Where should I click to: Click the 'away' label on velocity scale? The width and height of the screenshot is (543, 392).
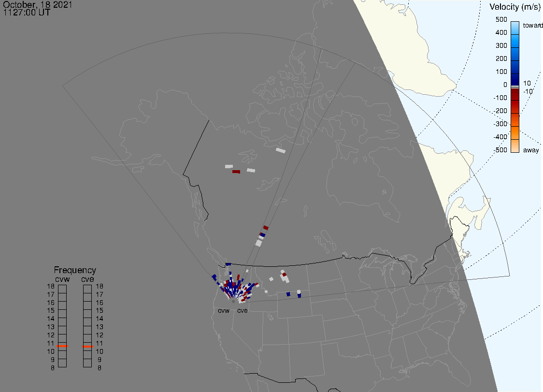[x=531, y=150]
